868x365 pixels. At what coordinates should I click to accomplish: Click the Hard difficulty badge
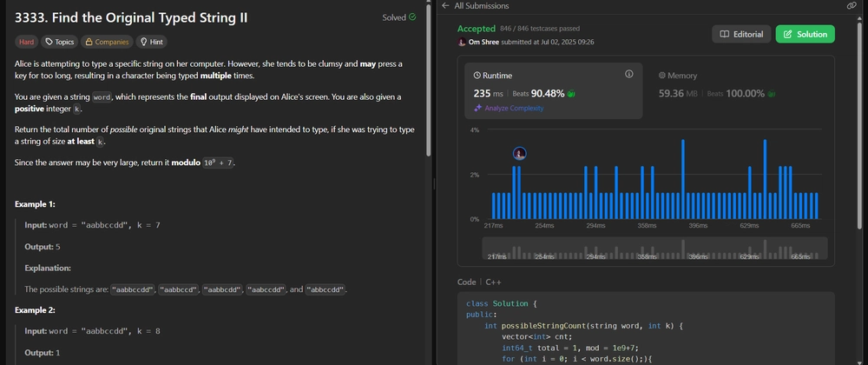(27, 42)
